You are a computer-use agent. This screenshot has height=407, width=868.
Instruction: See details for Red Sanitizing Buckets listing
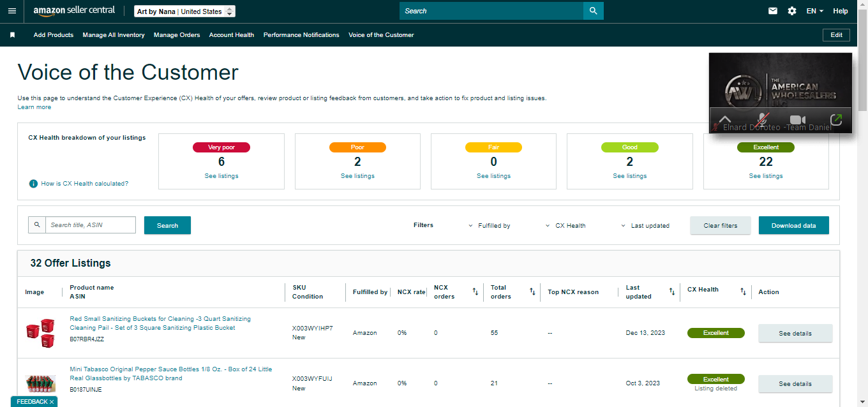pyautogui.click(x=795, y=333)
